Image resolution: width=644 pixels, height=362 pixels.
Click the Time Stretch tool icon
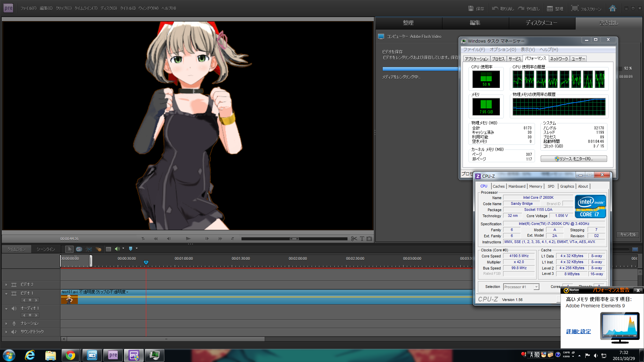79,249
